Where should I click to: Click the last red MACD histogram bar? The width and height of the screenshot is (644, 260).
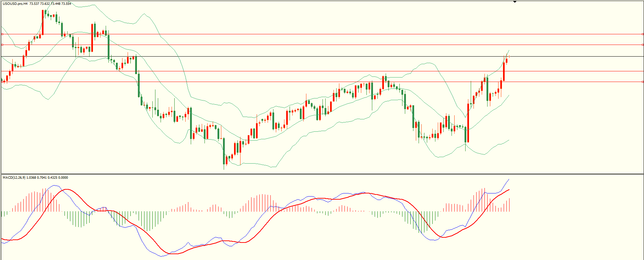[x=509, y=205]
